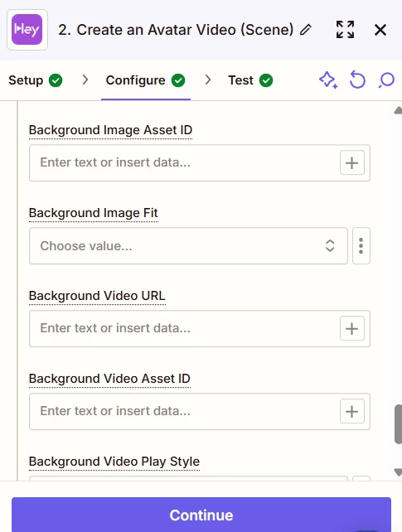Open the AI sparkle assistant icon

328,80
